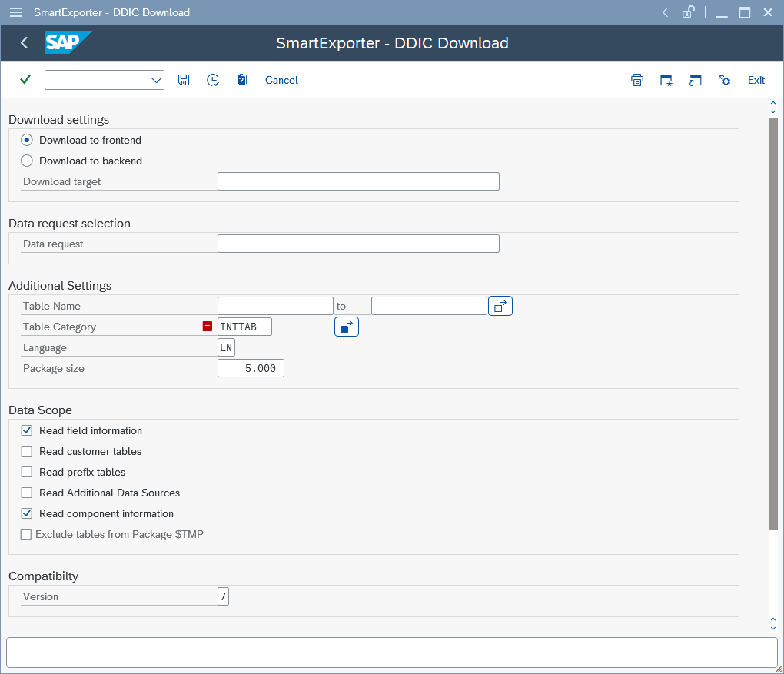Image resolution: width=784 pixels, height=674 pixels.
Task: Open the transaction command dropdown
Action: pyautogui.click(x=156, y=80)
